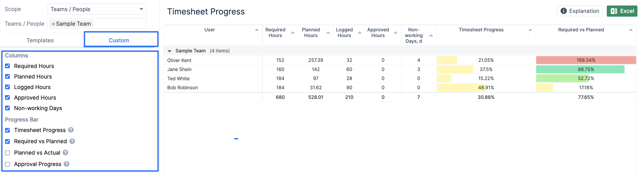Uncheck the Required Hours column checkbox
The width and height of the screenshot is (644, 175).
7,66
